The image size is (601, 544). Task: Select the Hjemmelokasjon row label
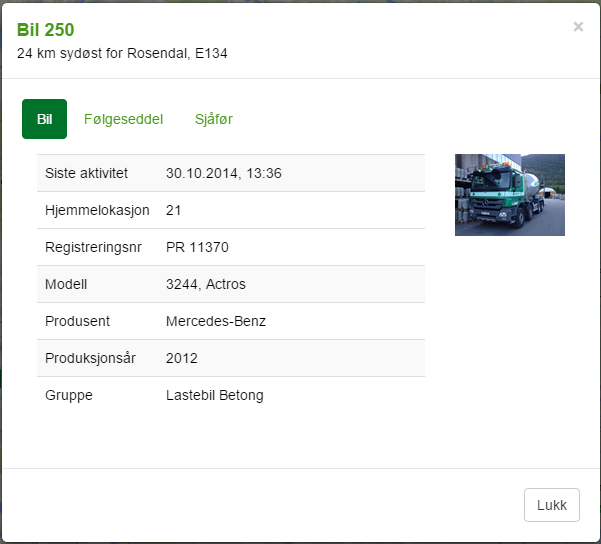point(97,210)
